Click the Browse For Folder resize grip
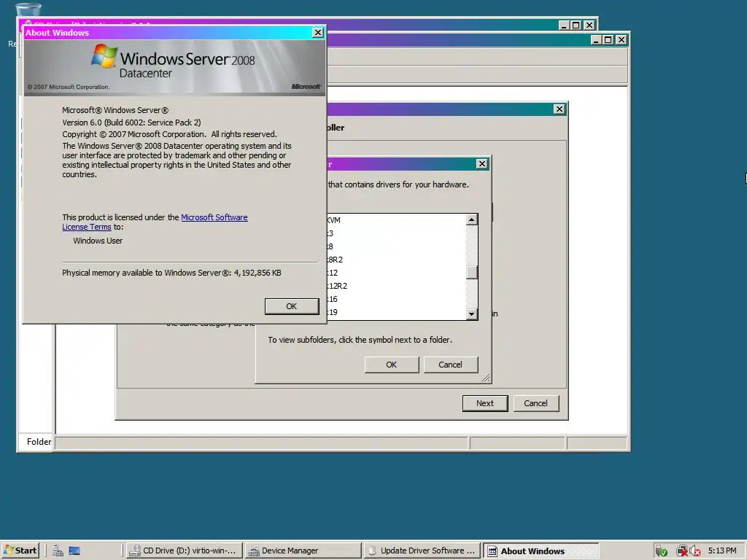Screen dimensions: 747x560 (485, 378)
